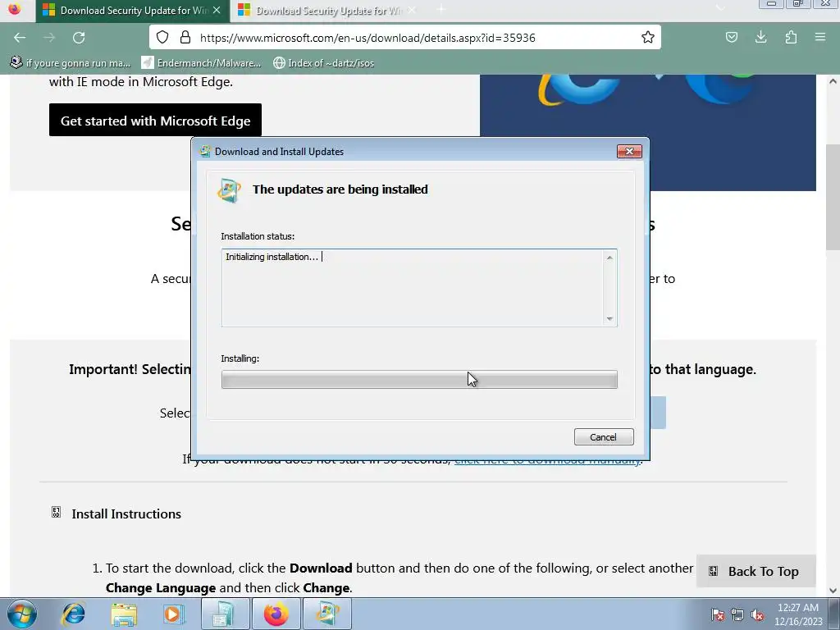The width and height of the screenshot is (840, 630).
Task: Click the Windows Update dialog title icon
Action: click(x=204, y=151)
